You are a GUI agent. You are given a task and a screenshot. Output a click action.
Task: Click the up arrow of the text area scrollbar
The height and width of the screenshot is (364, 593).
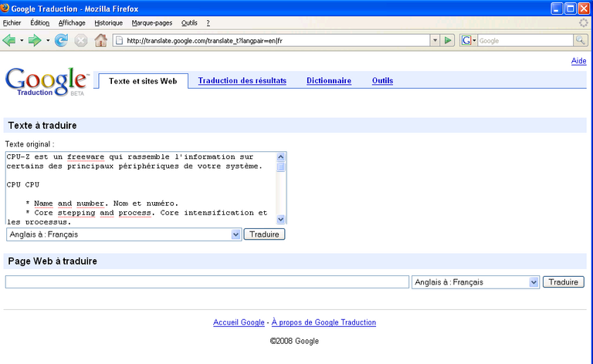(x=280, y=157)
